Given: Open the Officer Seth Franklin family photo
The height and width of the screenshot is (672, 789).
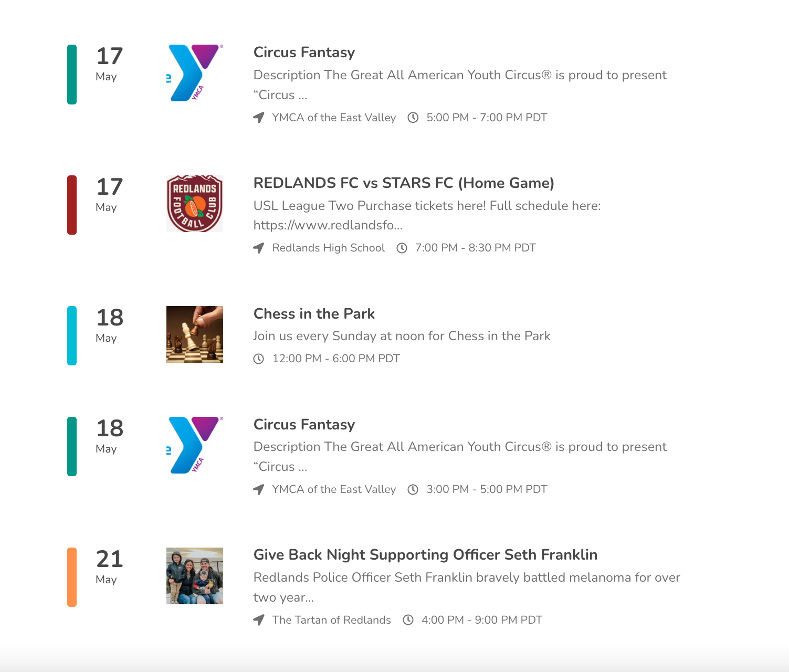Looking at the screenshot, I should pyautogui.click(x=195, y=576).
